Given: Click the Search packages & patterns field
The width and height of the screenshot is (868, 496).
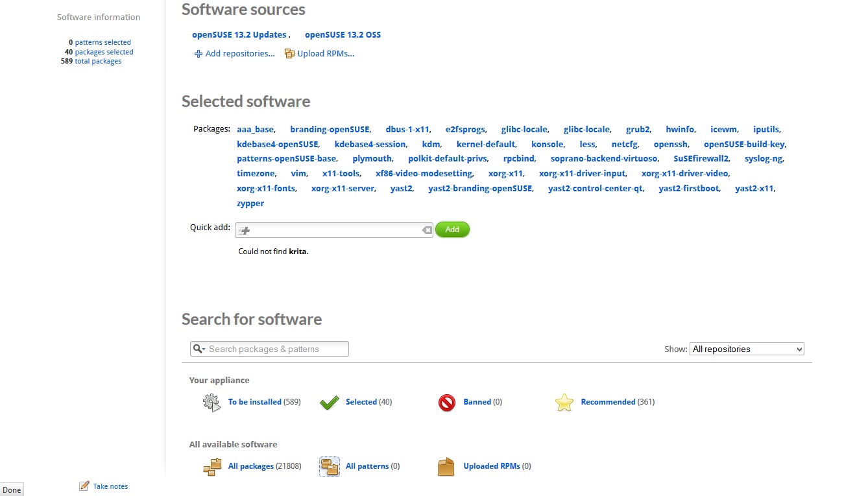Looking at the screenshot, I should (269, 349).
